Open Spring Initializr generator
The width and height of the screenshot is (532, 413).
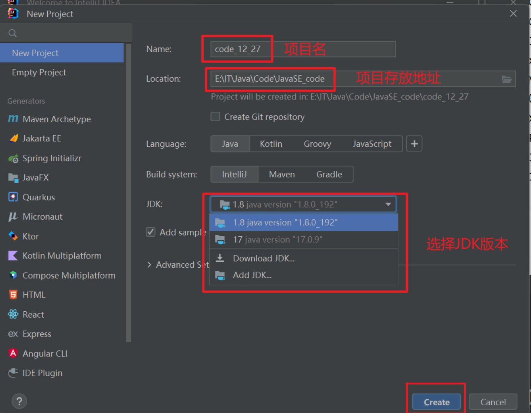coord(62,158)
